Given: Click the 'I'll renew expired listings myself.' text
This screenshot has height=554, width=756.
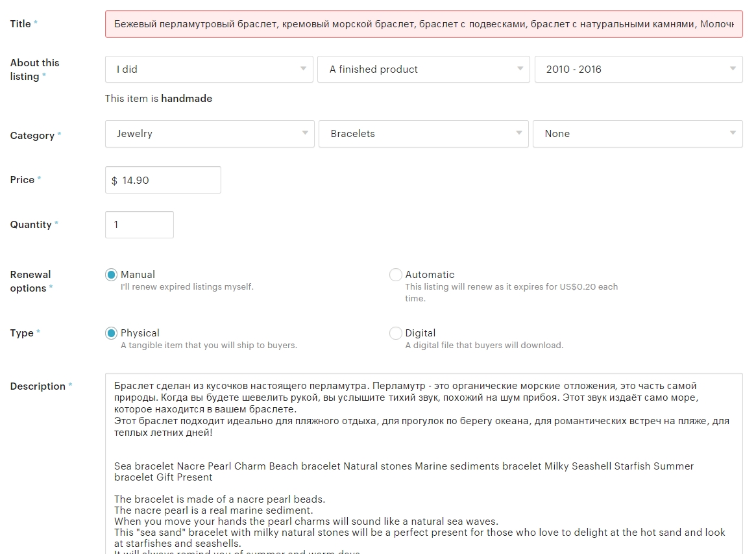Looking at the screenshot, I should pyautogui.click(x=187, y=286).
